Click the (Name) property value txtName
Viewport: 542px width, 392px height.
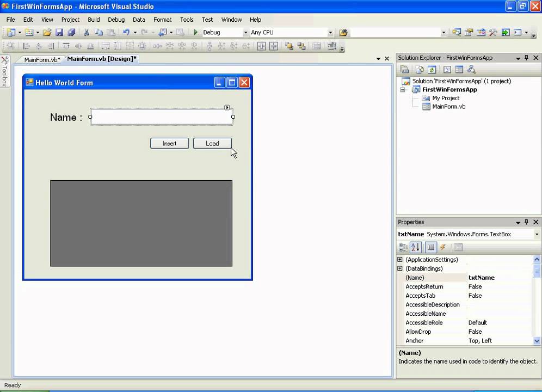482,278
